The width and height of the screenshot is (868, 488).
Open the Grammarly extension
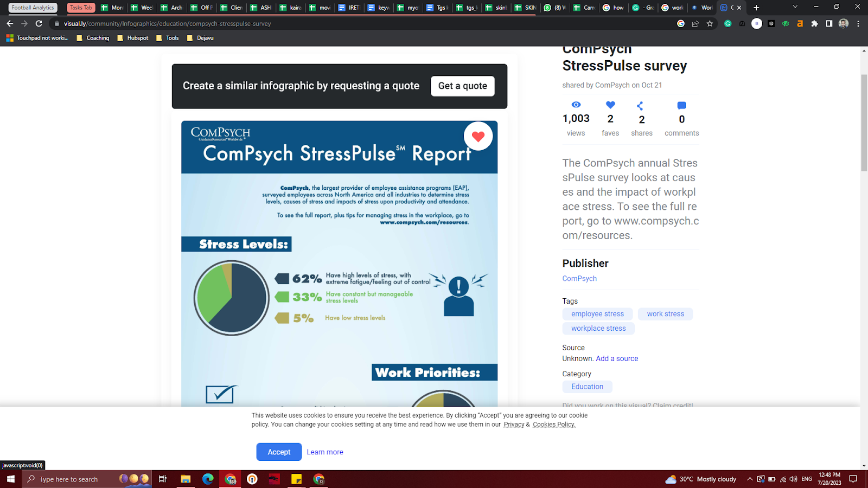click(x=728, y=23)
